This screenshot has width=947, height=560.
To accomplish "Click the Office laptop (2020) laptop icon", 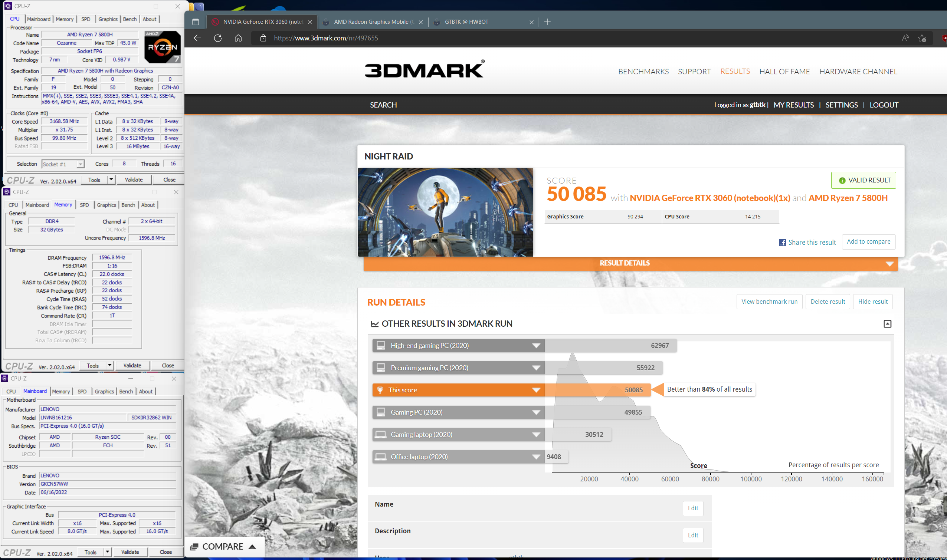I will [x=381, y=457].
